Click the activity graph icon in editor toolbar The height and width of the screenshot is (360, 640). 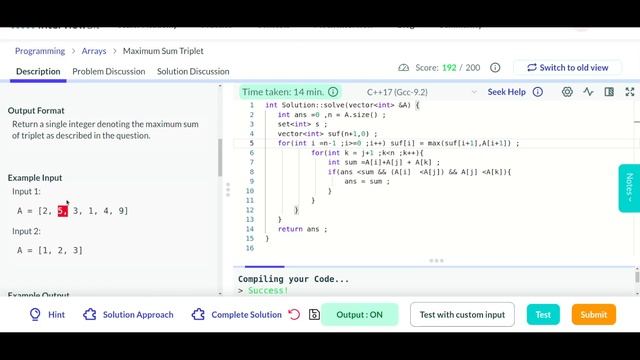tap(588, 92)
